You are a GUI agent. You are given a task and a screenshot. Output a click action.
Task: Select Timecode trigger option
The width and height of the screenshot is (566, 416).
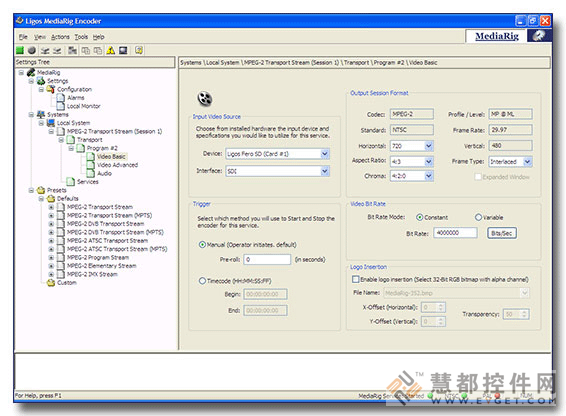click(x=202, y=281)
